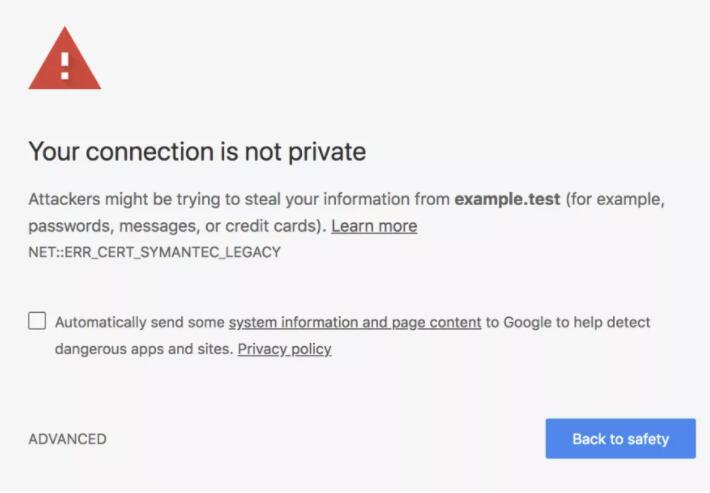Click the "Automatically send some" label text
Image resolution: width=710 pixels, height=493 pixels.
coord(140,322)
